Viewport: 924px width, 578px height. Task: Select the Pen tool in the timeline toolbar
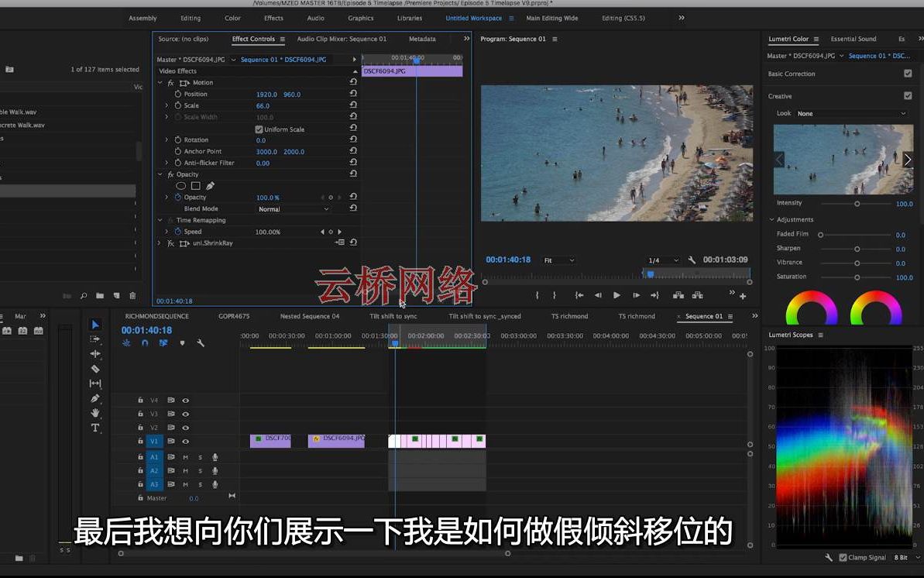[x=95, y=395]
